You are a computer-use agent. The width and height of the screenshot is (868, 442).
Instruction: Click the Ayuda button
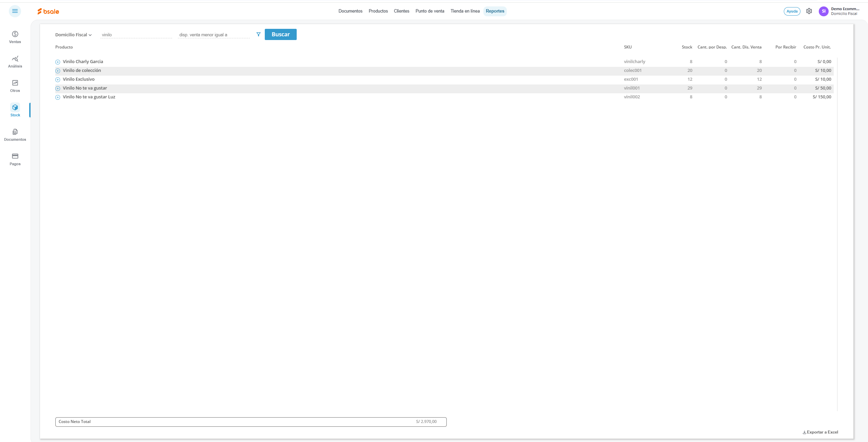pos(792,11)
